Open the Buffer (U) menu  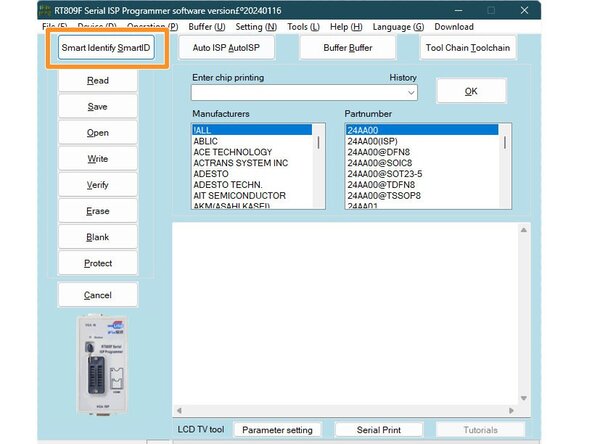(207, 27)
